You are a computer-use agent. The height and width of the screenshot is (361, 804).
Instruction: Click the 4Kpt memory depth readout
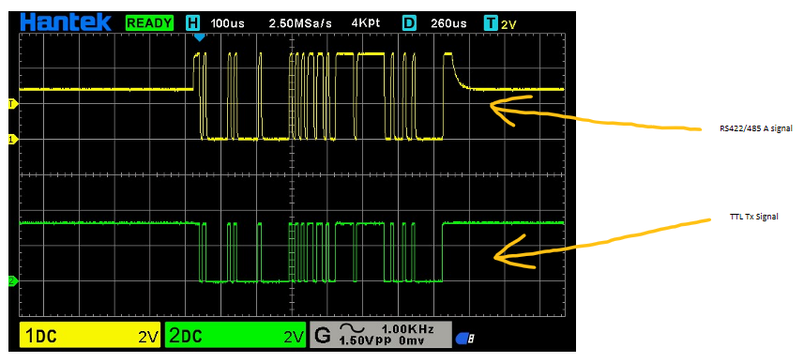pyautogui.click(x=365, y=24)
